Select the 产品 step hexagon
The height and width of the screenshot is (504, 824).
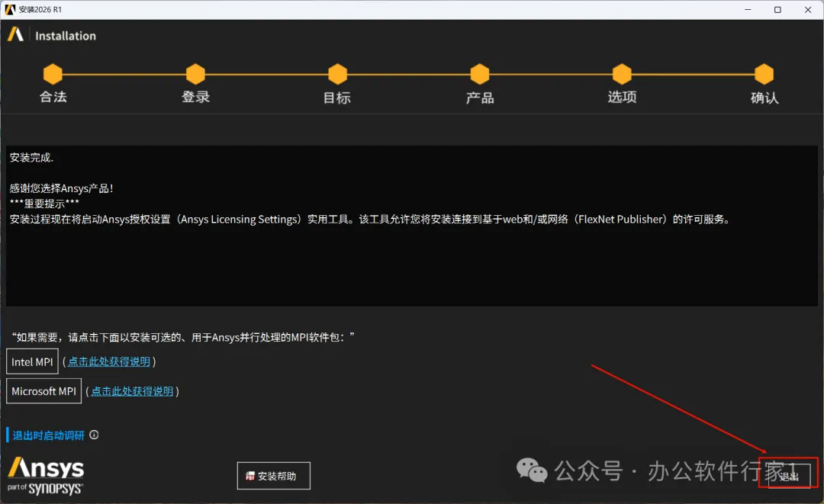click(x=480, y=74)
